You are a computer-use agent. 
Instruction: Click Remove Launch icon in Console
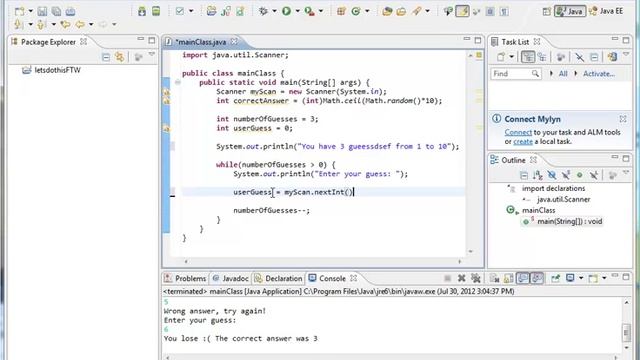point(462,278)
